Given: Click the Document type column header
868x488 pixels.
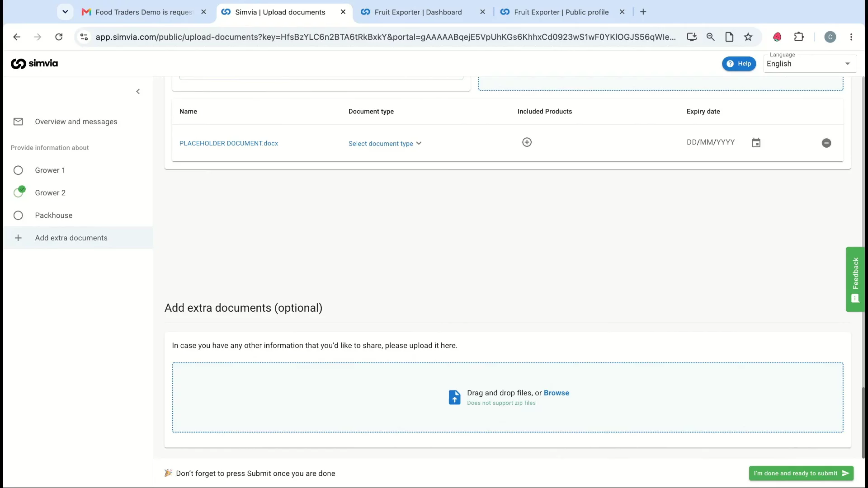Looking at the screenshot, I should pos(371,112).
